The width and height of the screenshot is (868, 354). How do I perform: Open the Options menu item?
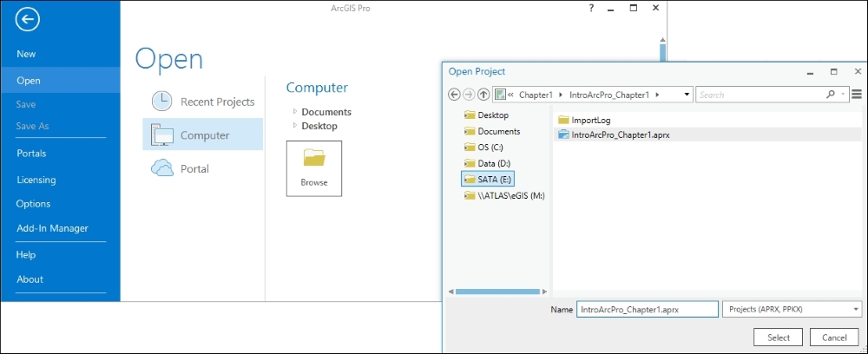tap(34, 204)
